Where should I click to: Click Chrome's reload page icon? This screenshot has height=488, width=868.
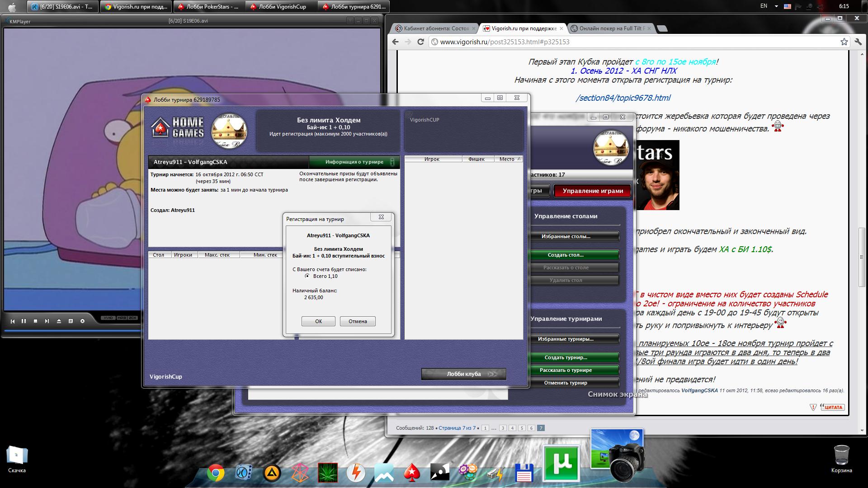pyautogui.click(x=420, y=42)
